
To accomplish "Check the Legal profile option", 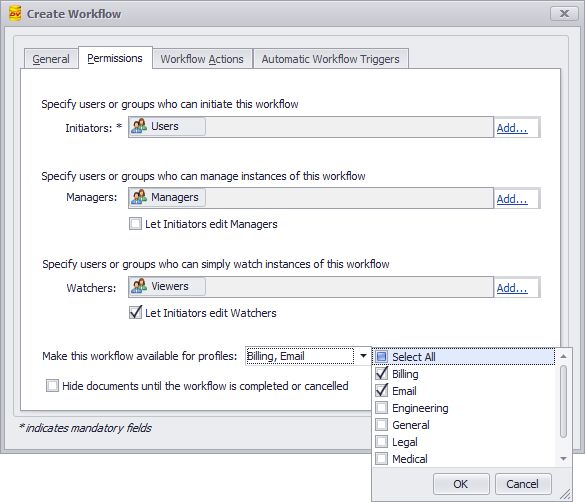I will point(381,442).
